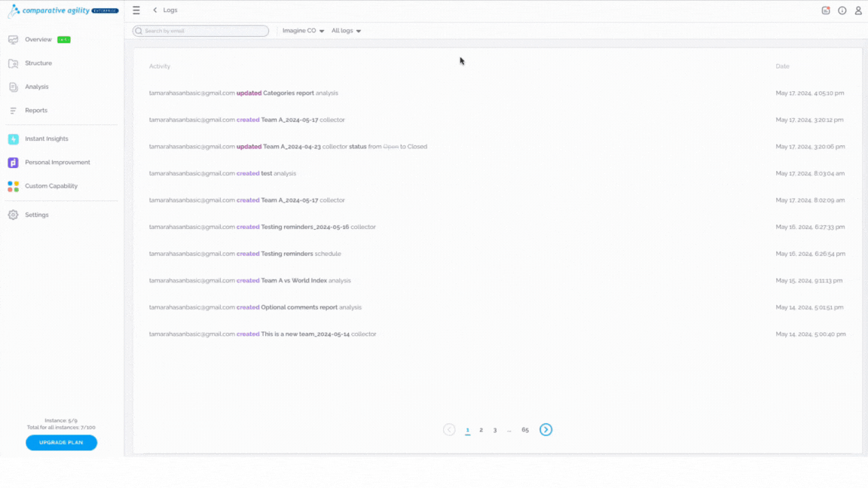Open the Reports sidebar icon
This screenshot has height=488, width=868.
(14, 111)
